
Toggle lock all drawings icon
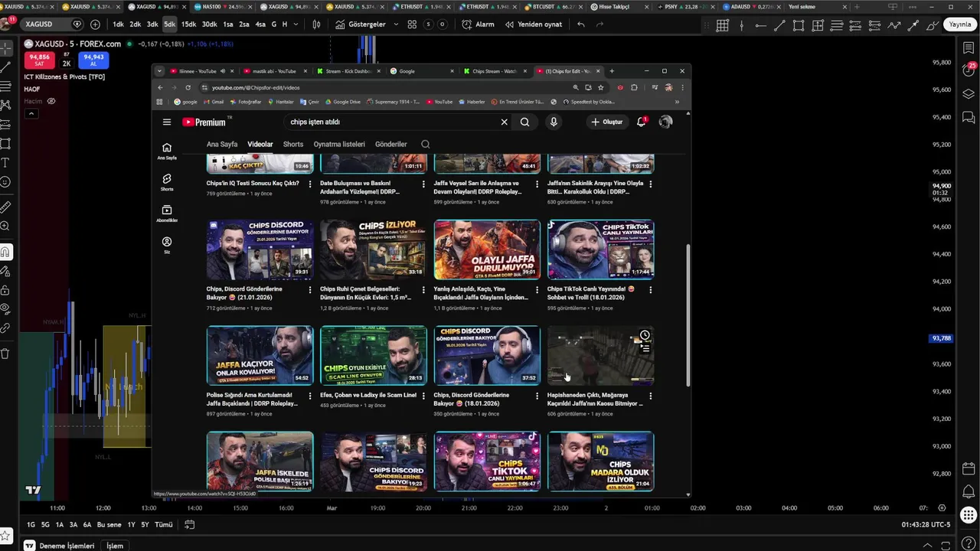coord(5,291)
